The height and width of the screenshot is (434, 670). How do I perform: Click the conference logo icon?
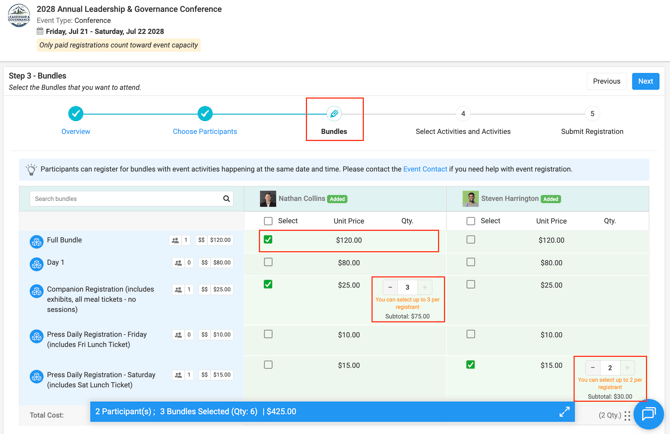[x=19, y=15]
